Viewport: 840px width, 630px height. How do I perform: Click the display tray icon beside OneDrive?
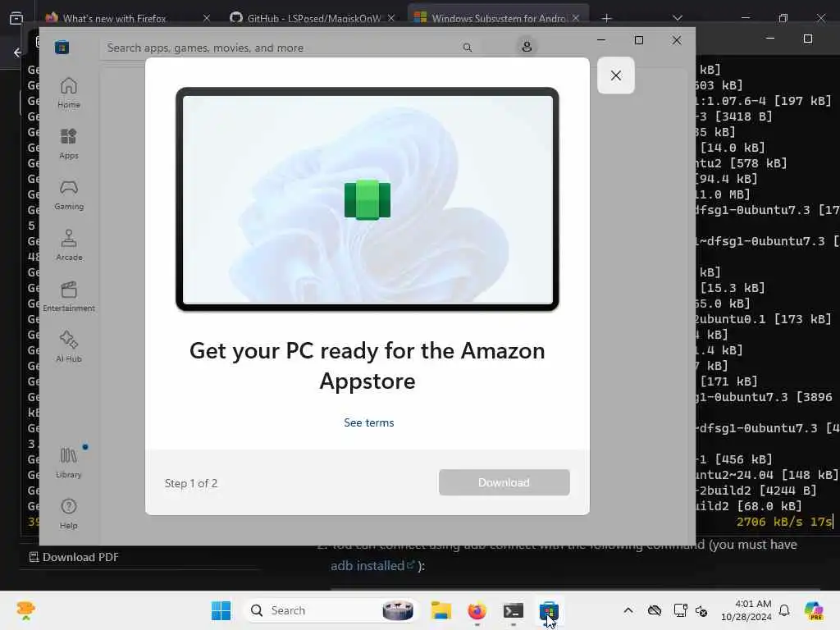point(680,610)
